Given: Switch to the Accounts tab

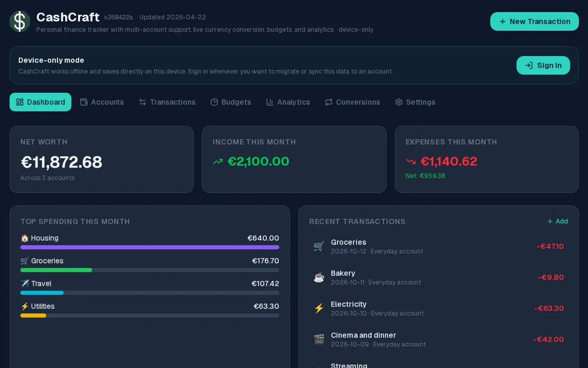Looking at the screenshot, I should pyautogui.click(x=102, y=102).
